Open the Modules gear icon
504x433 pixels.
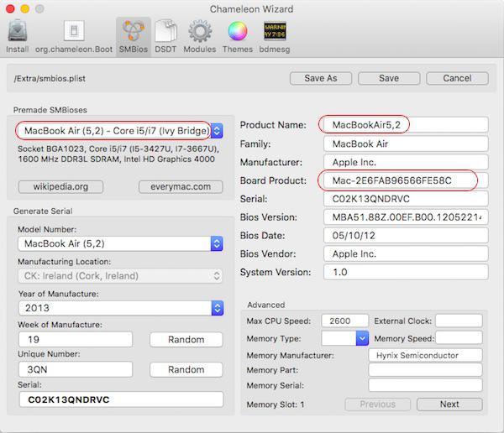tap(200, 35)
